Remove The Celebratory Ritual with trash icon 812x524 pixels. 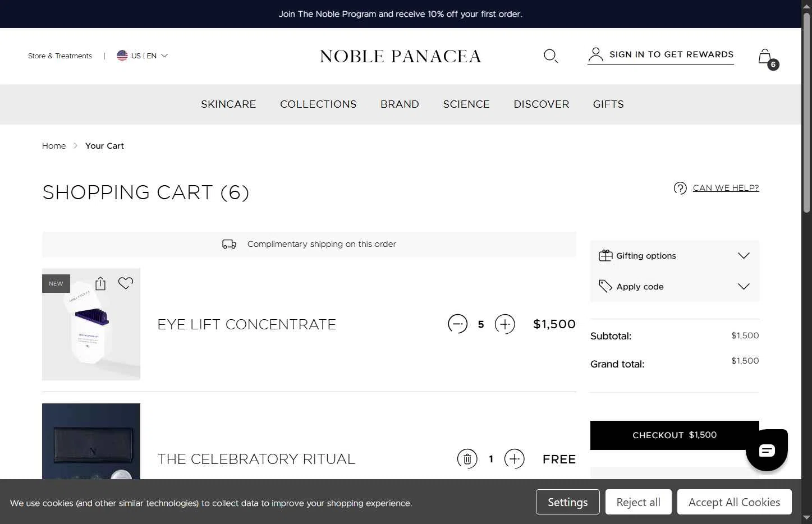(467, 459)
